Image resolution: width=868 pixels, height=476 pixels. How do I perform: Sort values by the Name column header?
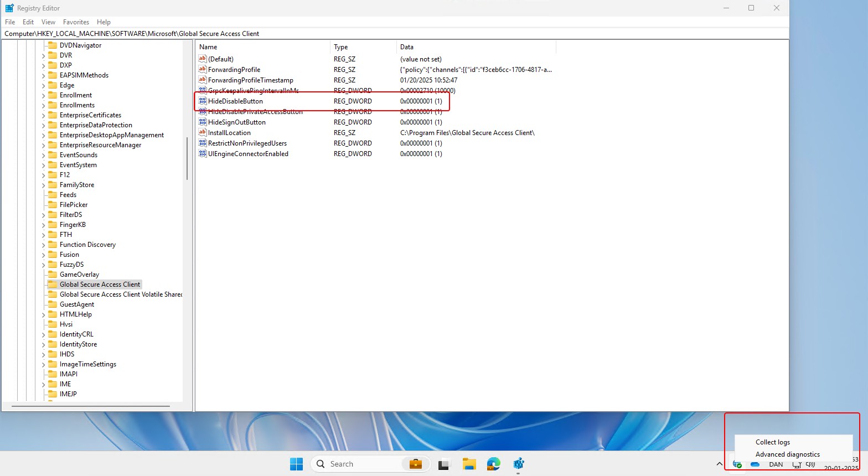coord(263,47)
